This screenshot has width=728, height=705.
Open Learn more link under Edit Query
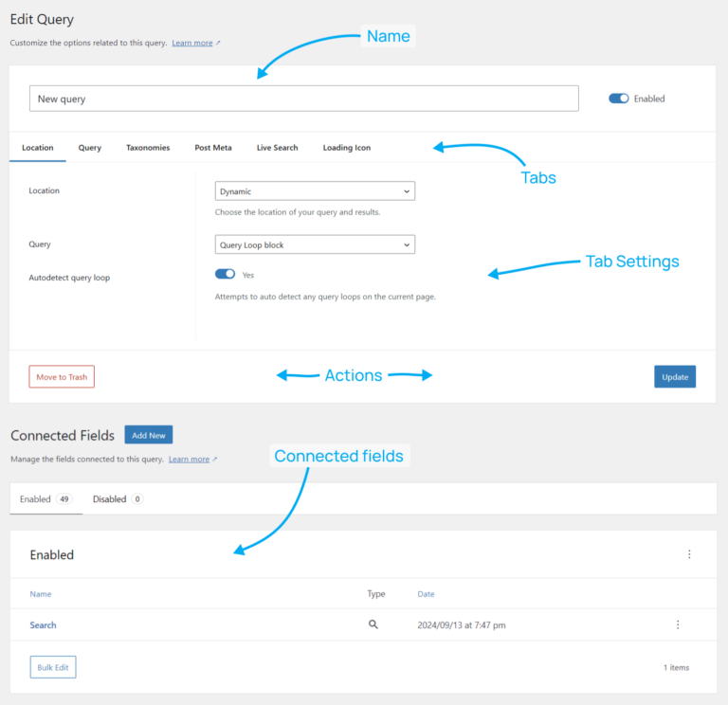192,43
